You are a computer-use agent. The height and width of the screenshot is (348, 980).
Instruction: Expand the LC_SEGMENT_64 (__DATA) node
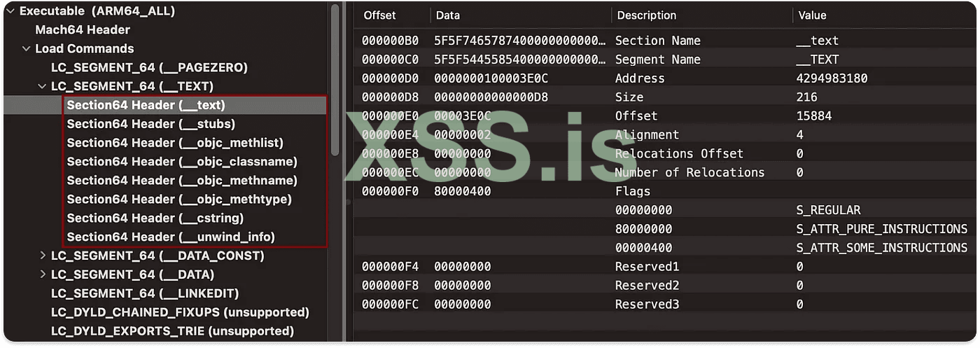tap(43, 275)
